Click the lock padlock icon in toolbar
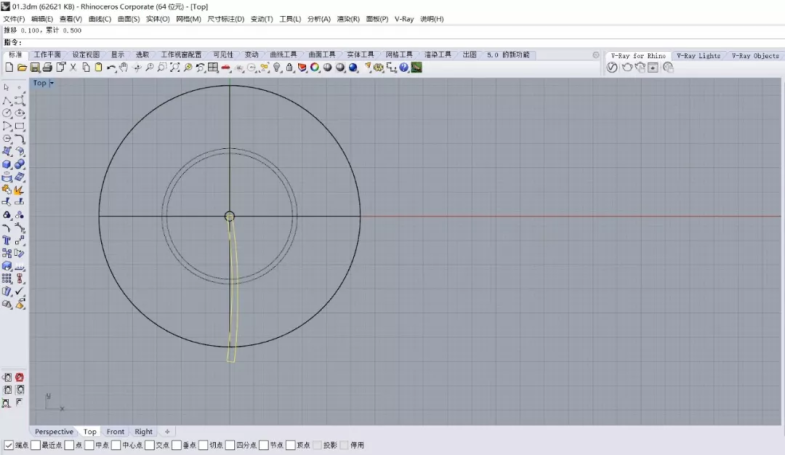785x455 pixels. [x=289, y=67]
